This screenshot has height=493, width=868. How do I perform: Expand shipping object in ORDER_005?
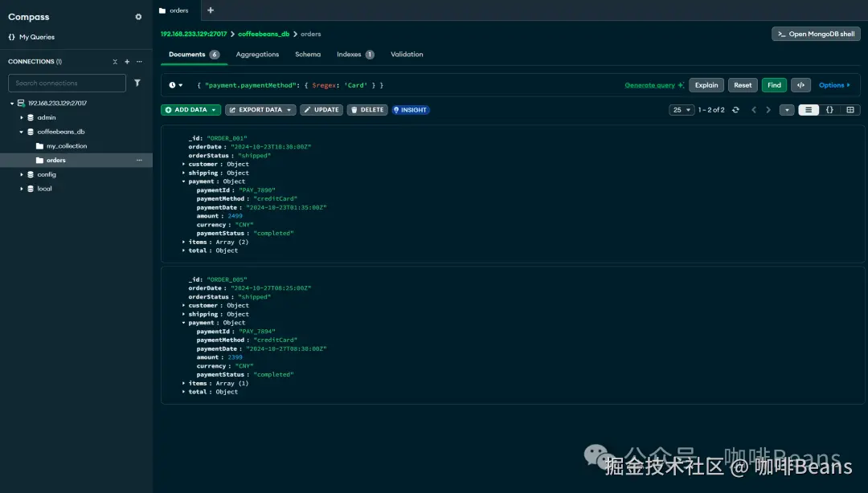point(184,314)
